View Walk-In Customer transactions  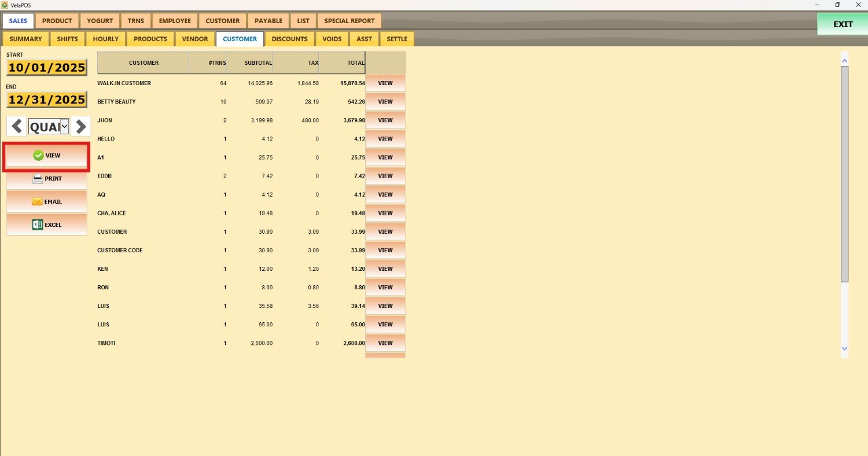pyautogui.click(x=385, y=83)
